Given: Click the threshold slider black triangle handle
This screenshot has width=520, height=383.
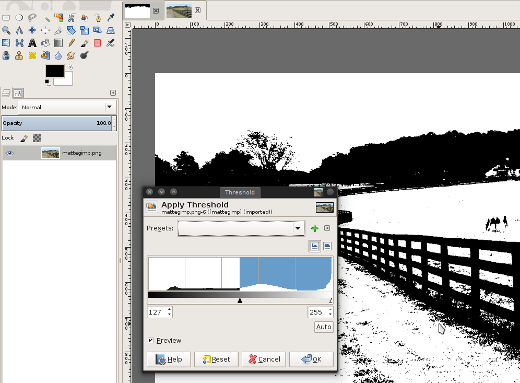Looking at the screenshot, I should (x=240, y=301).
